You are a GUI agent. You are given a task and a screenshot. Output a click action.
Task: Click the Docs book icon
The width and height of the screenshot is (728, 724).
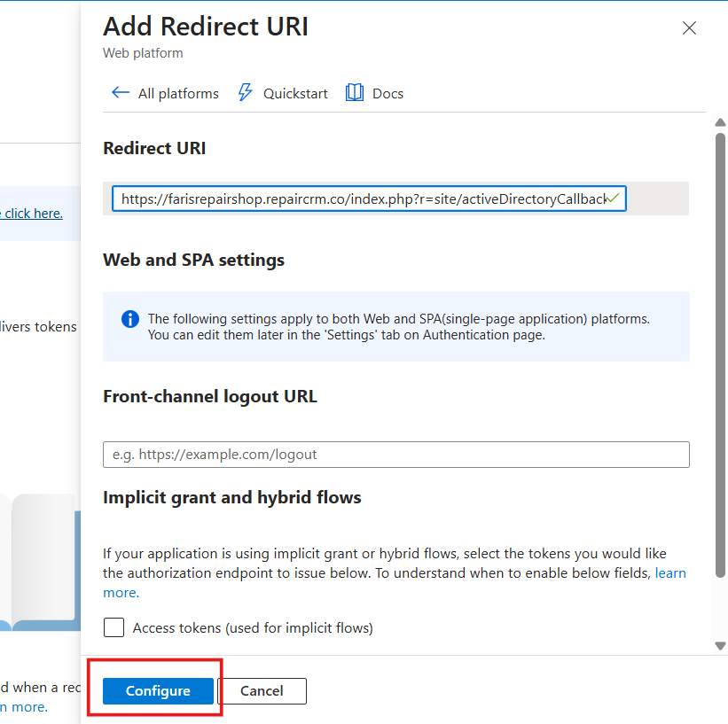tap(355, 93)
